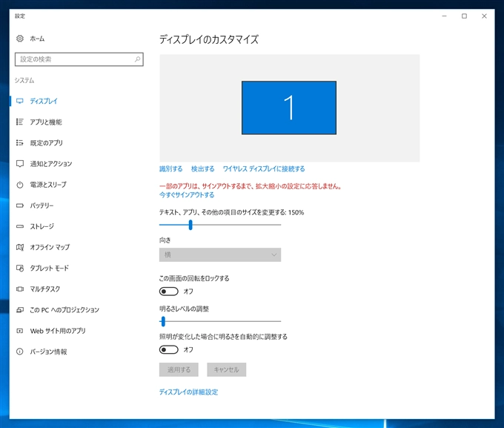Open バッテリー settings page
This screenshot has width=504, height=428.
[x=42, y=205]
